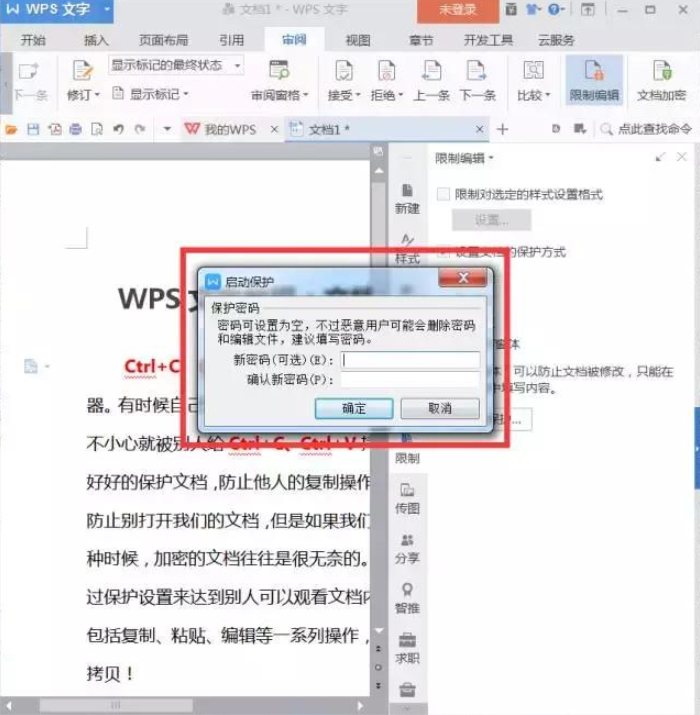
Task: Switch to the 页面布局 ribbon tab
Action: click(164, 40)
